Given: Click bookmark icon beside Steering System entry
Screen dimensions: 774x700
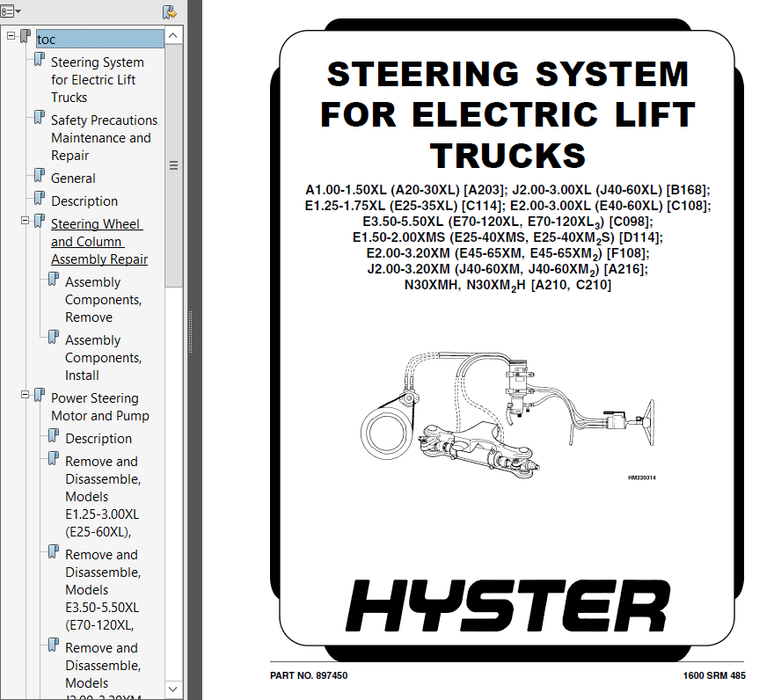Looking at the screenshot, I should tap(40, 60).
